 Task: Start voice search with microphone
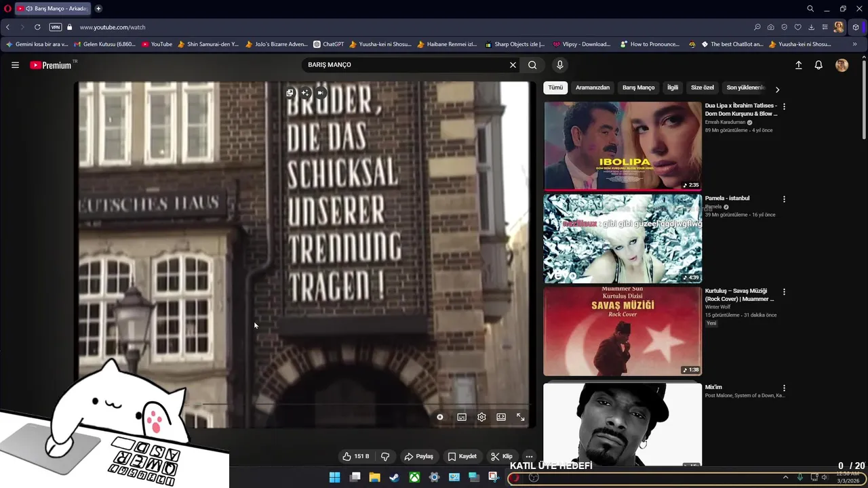point(559,65)
